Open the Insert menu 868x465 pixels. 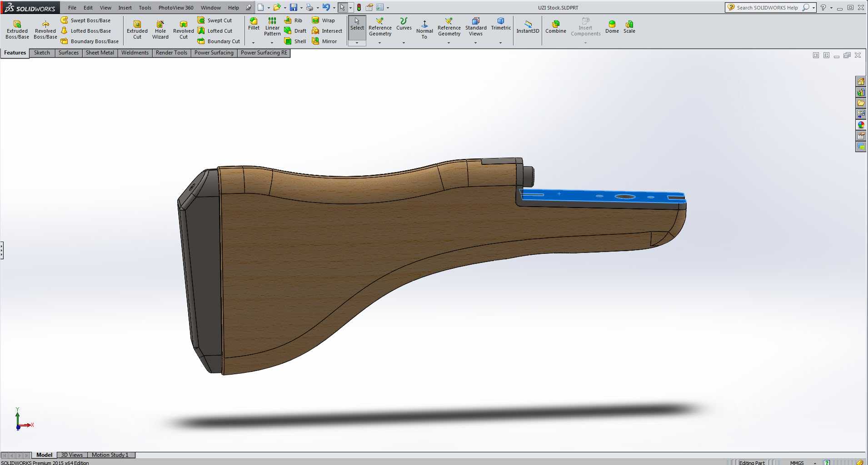(125, 8)
